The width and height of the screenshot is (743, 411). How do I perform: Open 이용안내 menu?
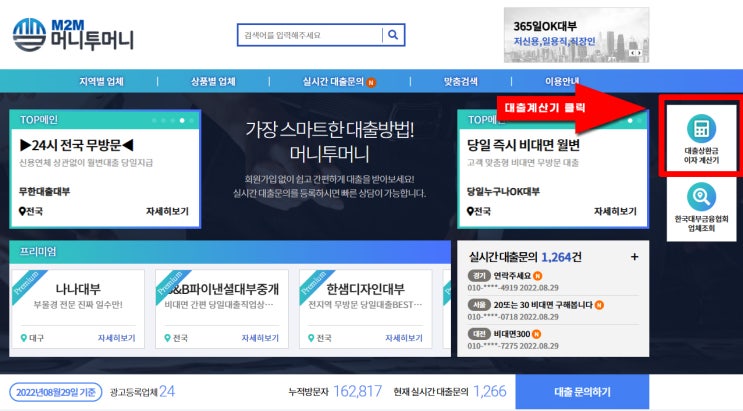tap(562, 82)
